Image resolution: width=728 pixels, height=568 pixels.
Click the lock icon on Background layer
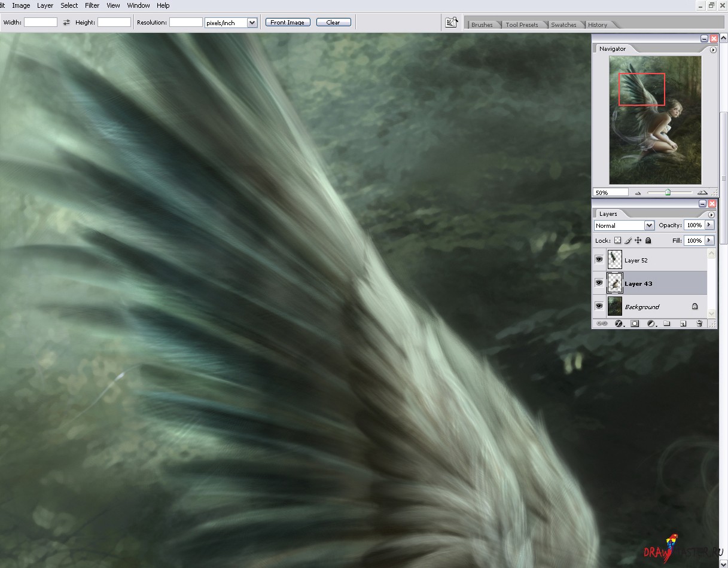pyautogui.click(x=695, y=306)
